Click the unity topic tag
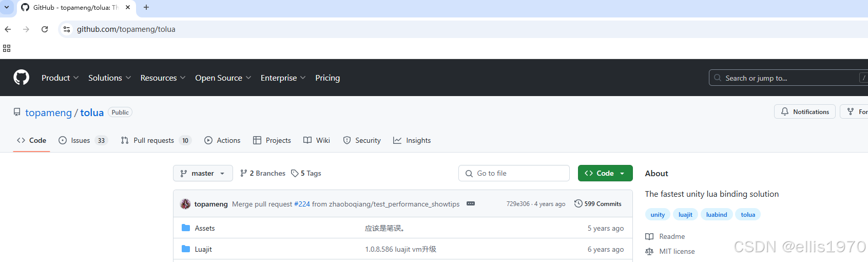This screenshot has width=868, height=262. [x=658, y=215]
